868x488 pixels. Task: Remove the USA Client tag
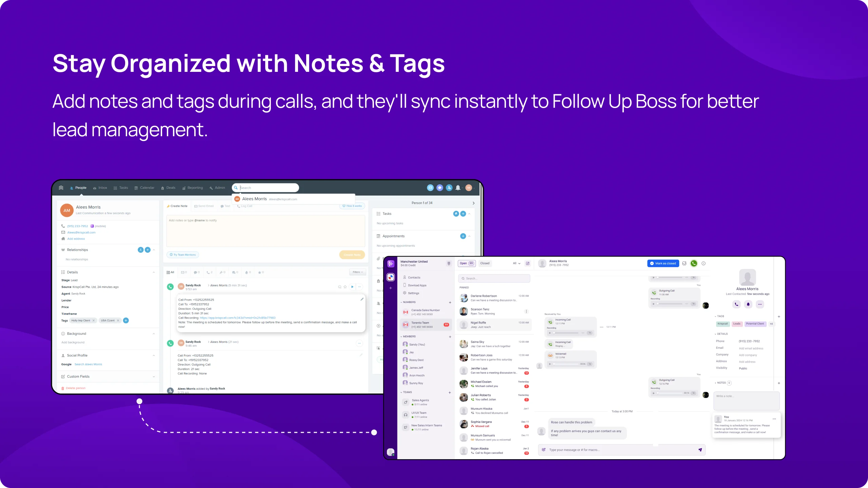pos(118,321)
